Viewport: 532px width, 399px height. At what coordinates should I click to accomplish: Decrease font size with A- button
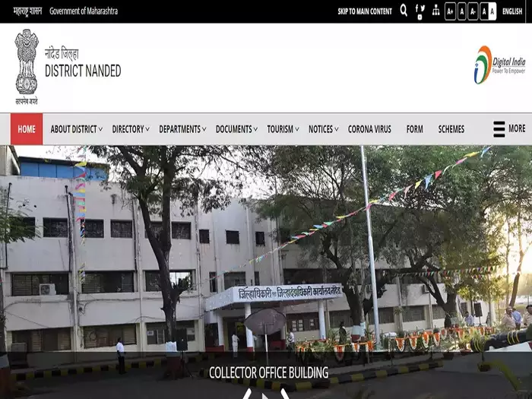coord(473,11)
